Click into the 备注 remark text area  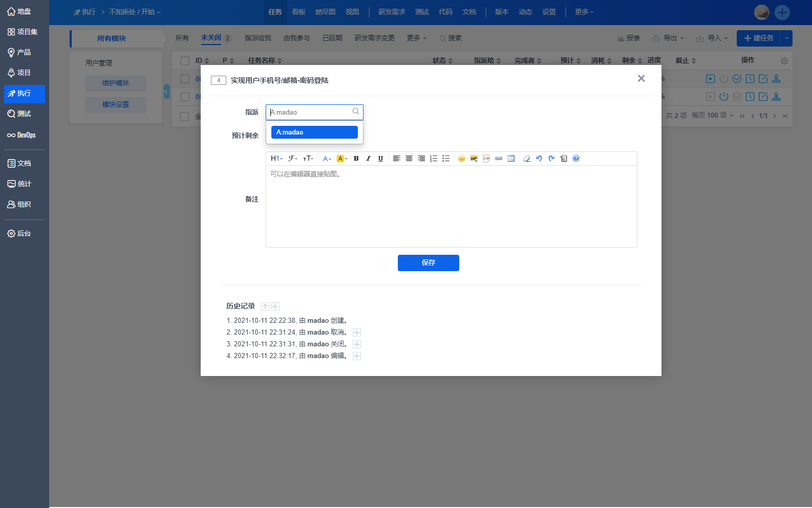coord(452,207)
